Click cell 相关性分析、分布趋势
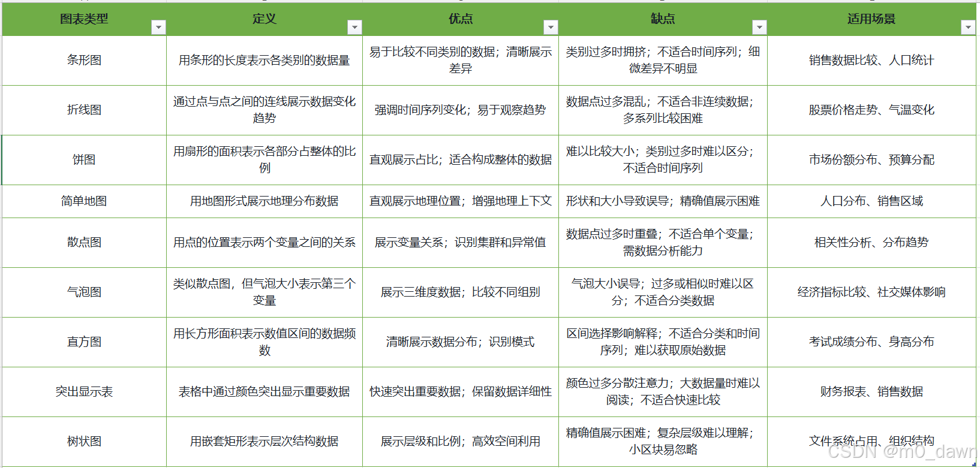Viewport: 980px width, 468px height. click(871, 243)
